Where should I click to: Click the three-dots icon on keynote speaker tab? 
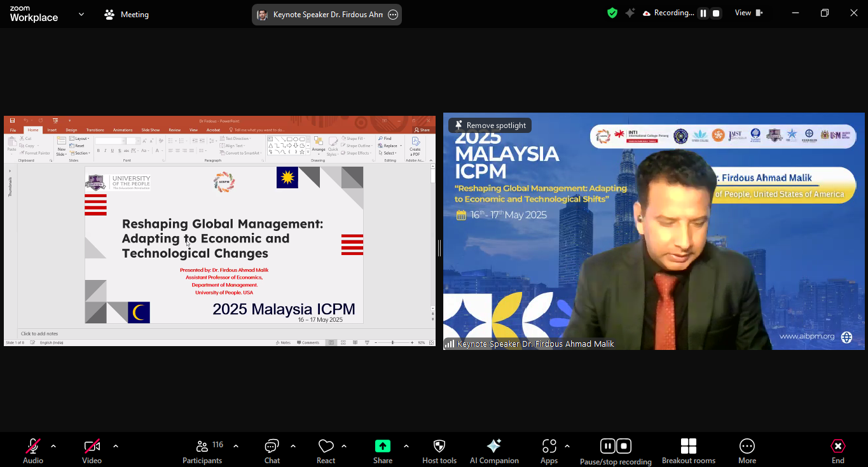click(393, 15)
